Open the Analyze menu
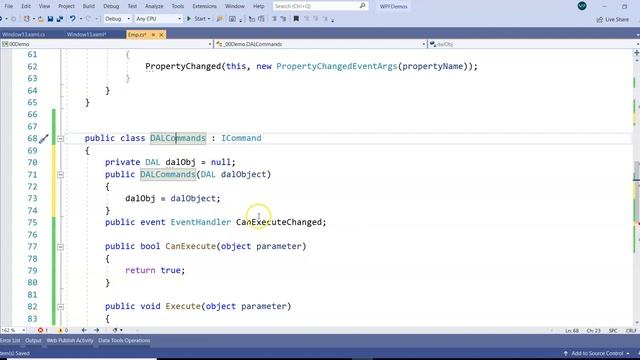 [154, 6]
